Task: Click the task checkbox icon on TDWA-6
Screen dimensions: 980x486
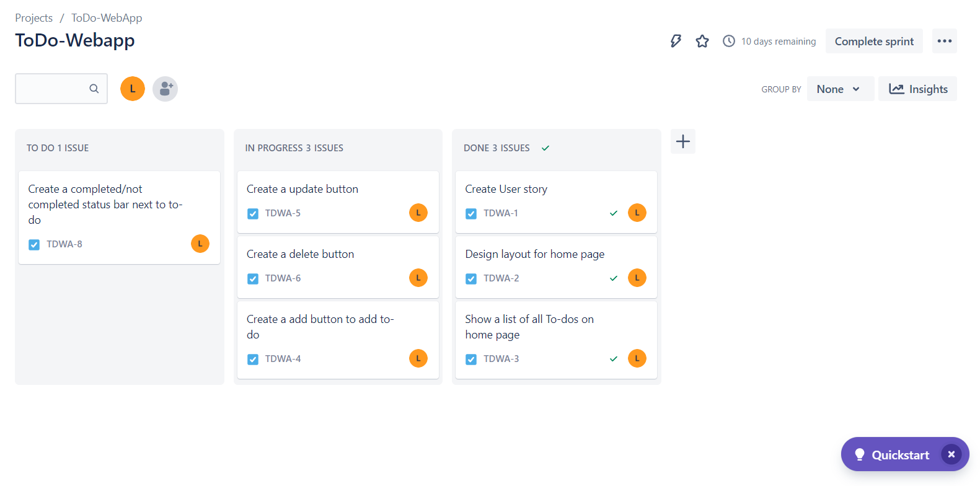Action: pos(253,278)
